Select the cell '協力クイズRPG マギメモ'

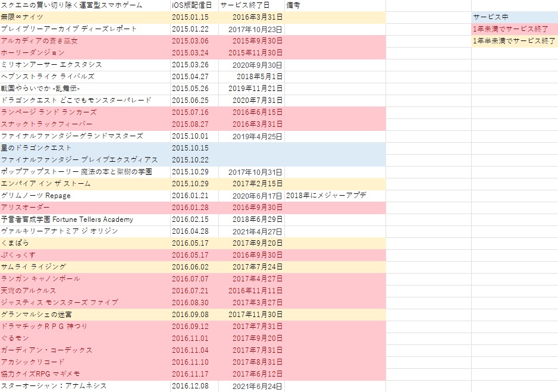pyautogui.click(x=85, y=374)
